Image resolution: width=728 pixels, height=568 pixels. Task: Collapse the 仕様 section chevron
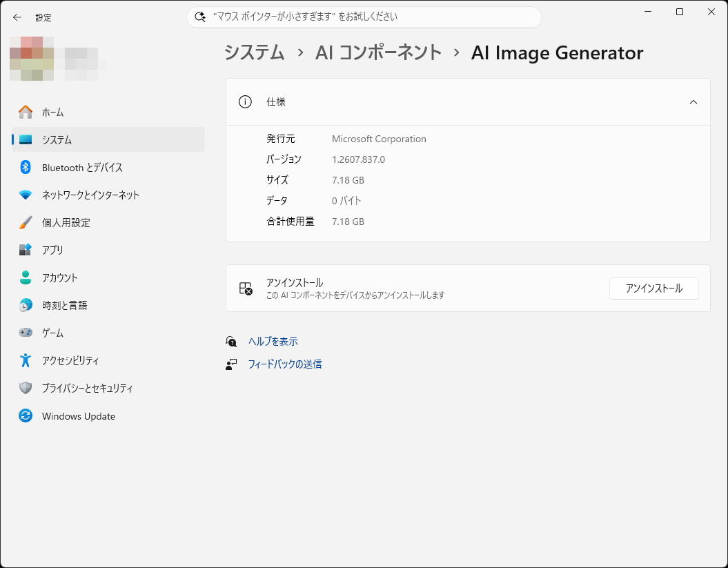pyautogui.click(x=693, y=101)
